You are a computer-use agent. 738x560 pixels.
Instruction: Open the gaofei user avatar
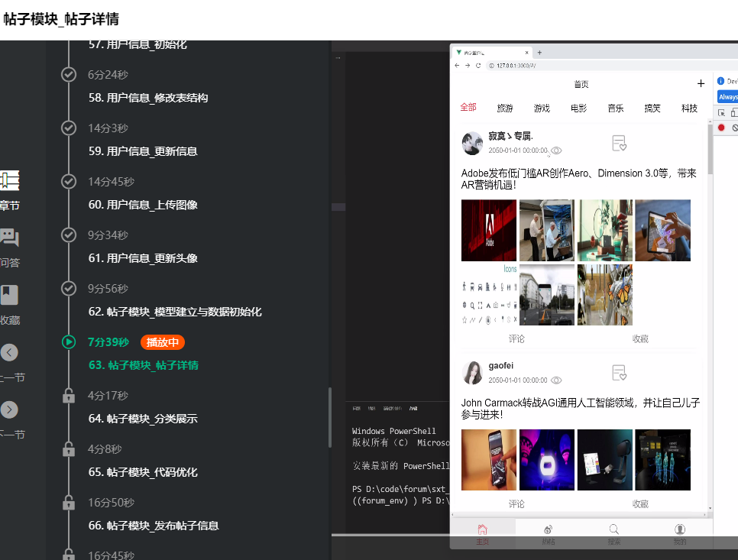pyautogui.click(x=472, y=373)
